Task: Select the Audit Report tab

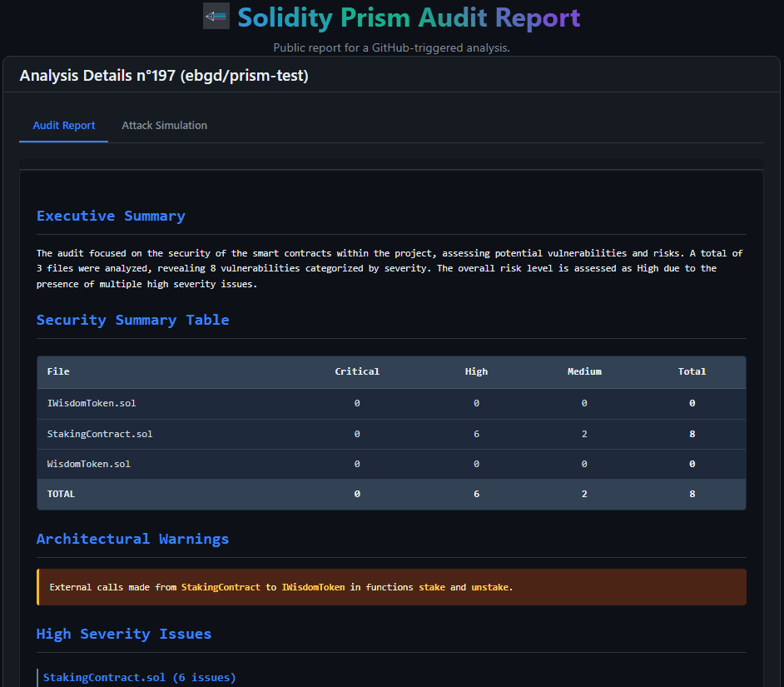Action: (63, 125)
